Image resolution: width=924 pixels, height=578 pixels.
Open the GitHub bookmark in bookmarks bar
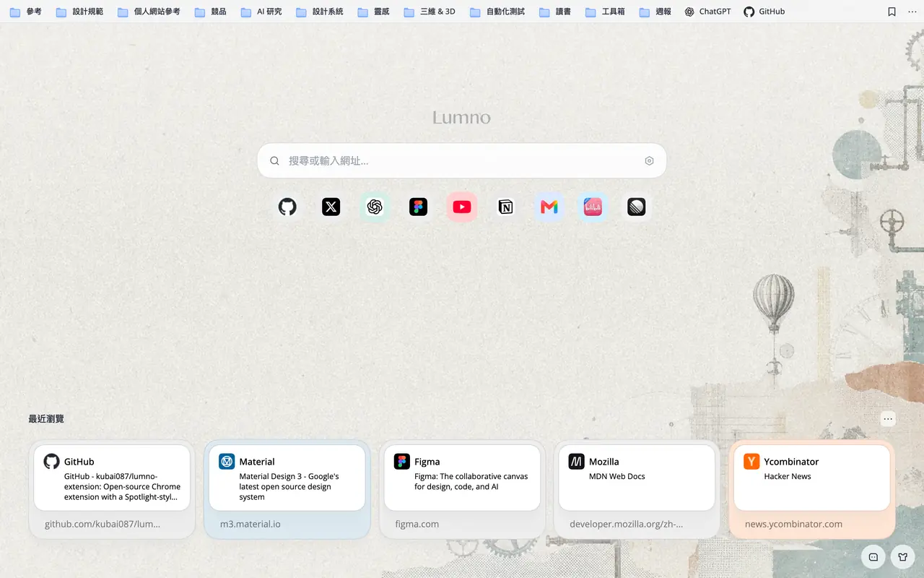click(x=764, y=12)
